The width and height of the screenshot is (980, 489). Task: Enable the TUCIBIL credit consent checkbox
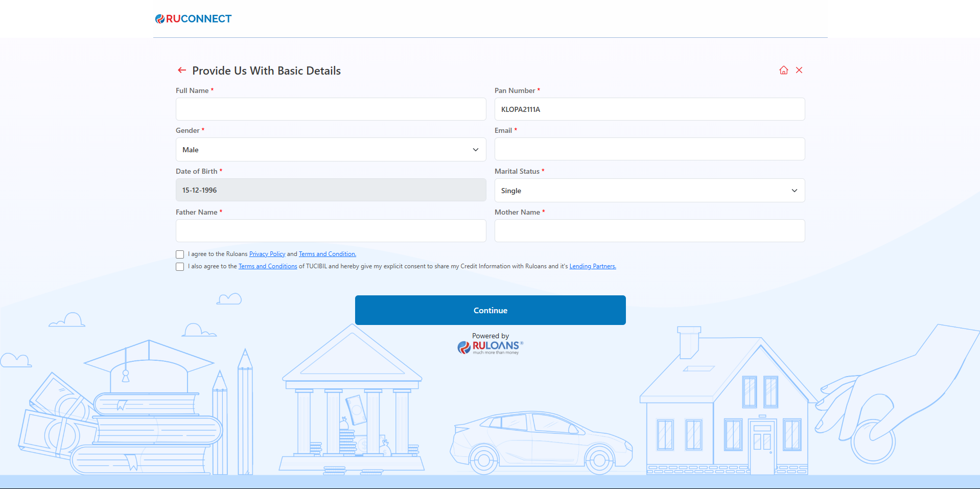point(180,267)
